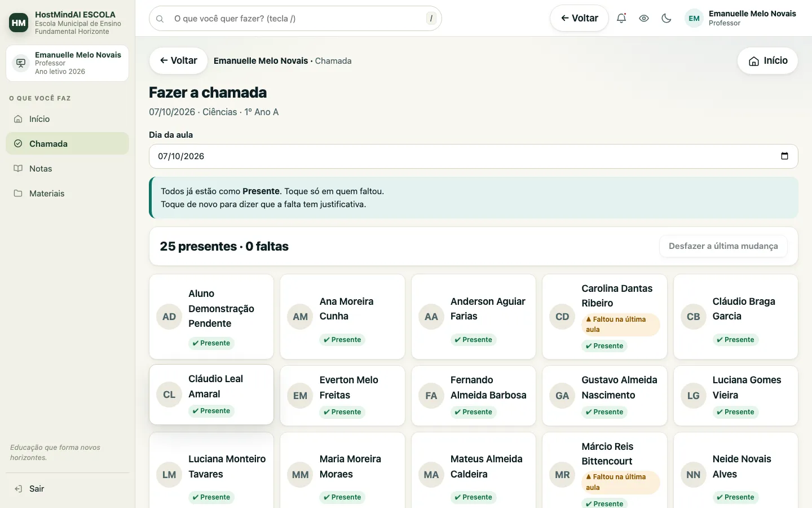Screen dimensions: 812x508
Task: Toggle attendance for Anderson Aguiar Farias
Action: (474, 317)
